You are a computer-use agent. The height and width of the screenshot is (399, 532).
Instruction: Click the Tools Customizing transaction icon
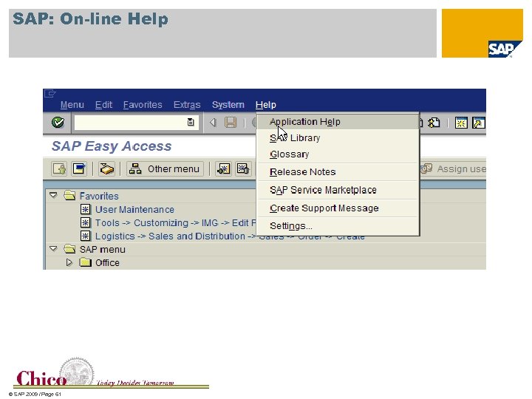point(85,222)
